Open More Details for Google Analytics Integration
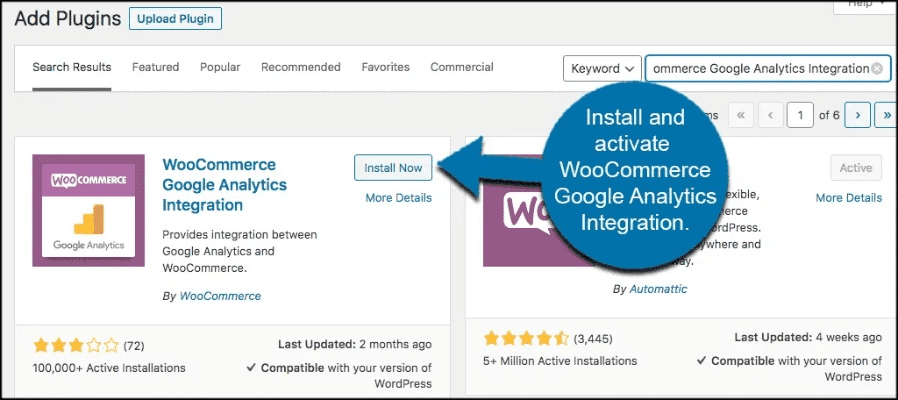898x400 pixels. [x=398, y=198]
